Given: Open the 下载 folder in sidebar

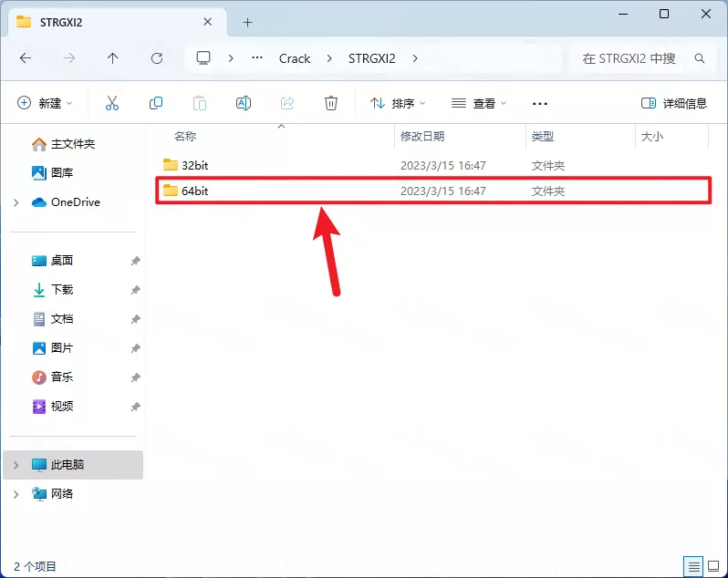Looking at the screenshot, I should [x=62, y=290].
